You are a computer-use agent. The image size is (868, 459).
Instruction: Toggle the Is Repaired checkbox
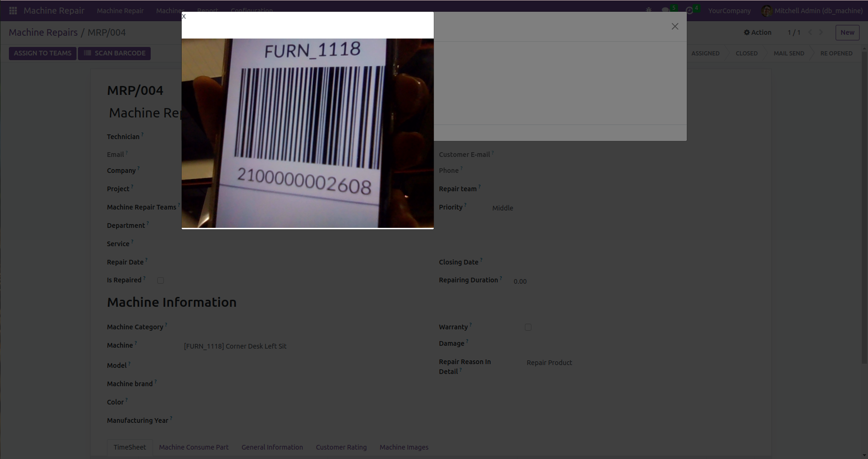[x=161, y=280]
